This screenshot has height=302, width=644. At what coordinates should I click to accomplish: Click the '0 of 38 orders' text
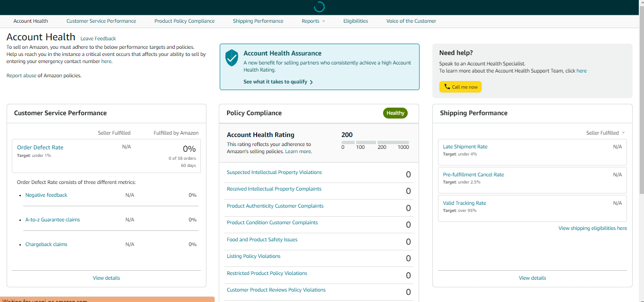182,158
